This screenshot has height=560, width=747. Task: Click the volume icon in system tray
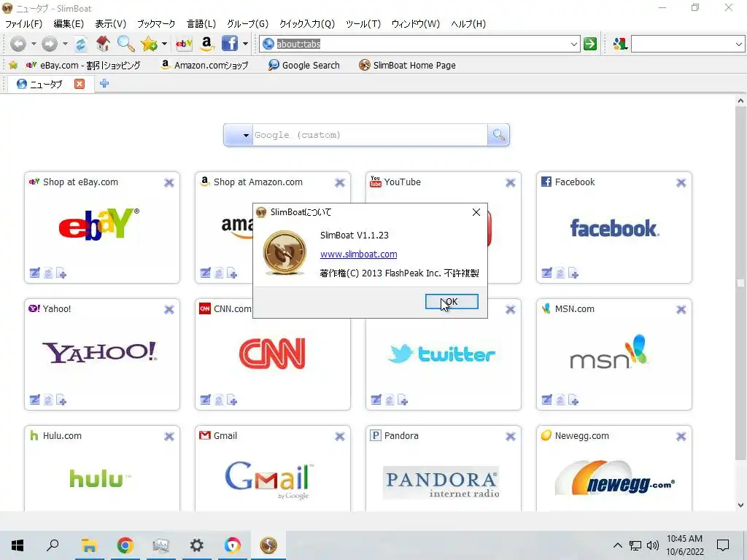click(x=653, y=545)
